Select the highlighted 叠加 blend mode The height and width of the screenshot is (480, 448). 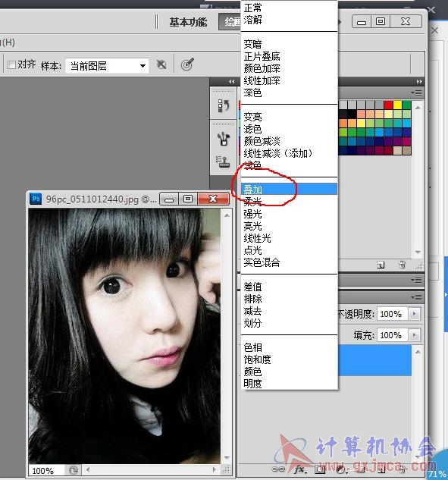(x=289, y=190)
